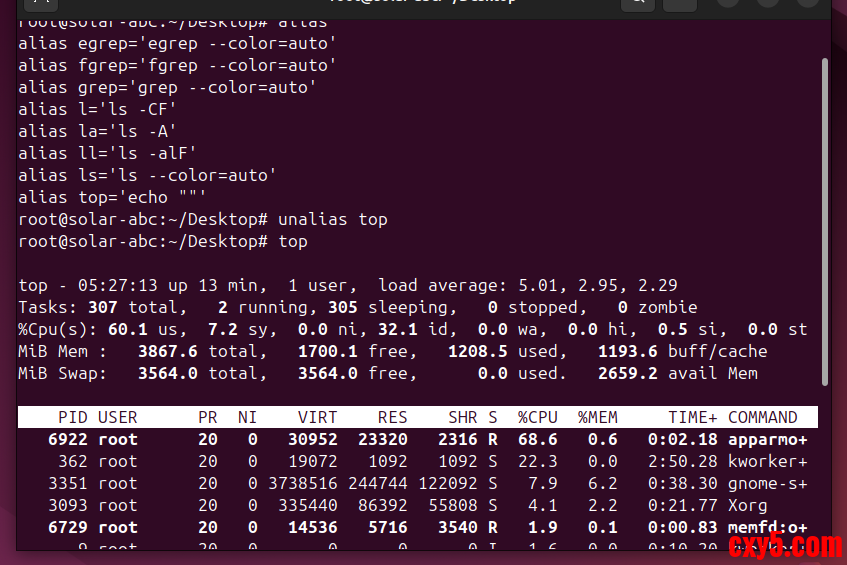This screenshot has height=565, width=847.
Task: Click the 'up 13 min' uptime text
Action: click(x=217, y=285)
